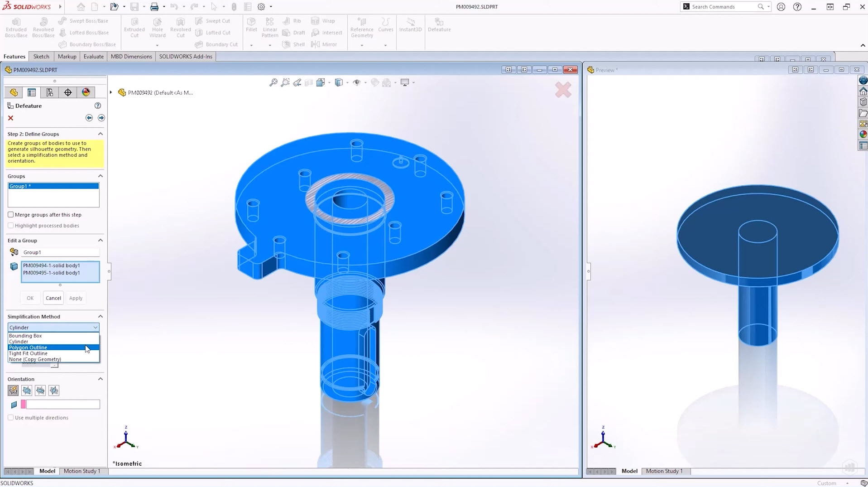Expand the PM009492 feature tree node
This screenshot has width=868, height=487.
point(111,92)
